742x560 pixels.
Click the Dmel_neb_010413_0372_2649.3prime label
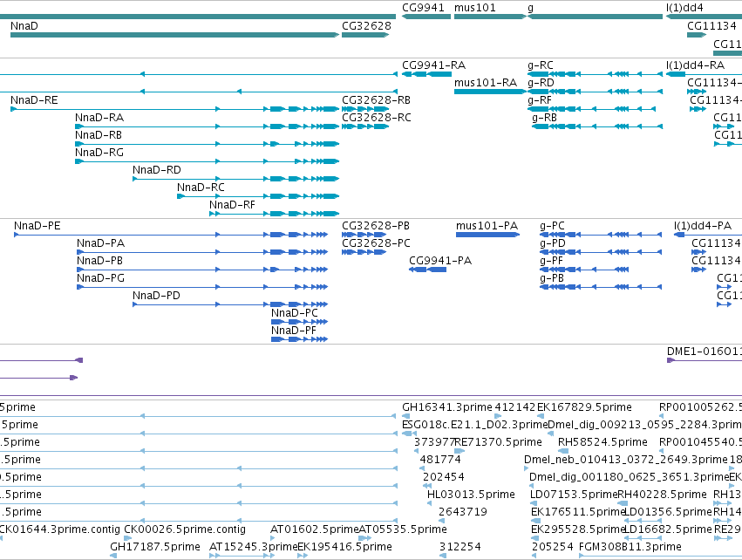point(625,460)
